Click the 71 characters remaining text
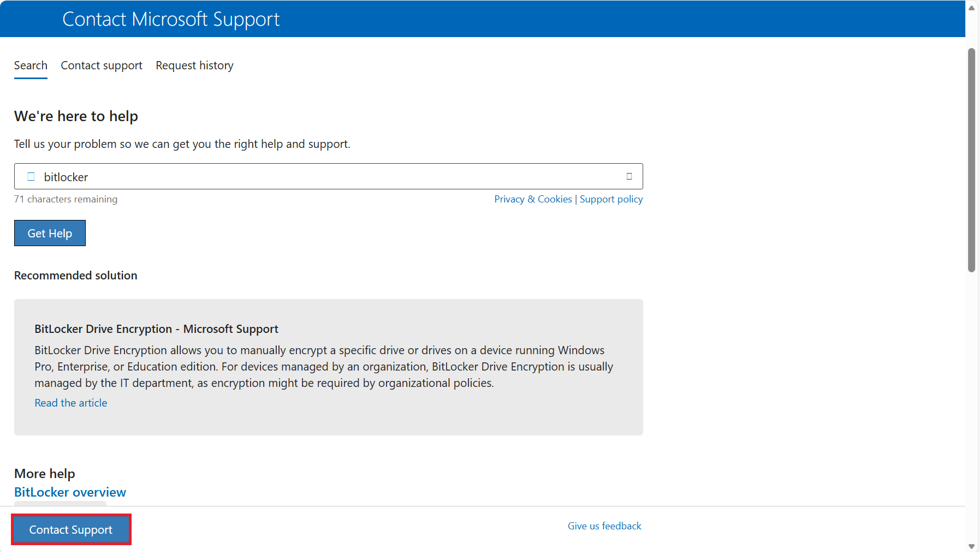The height and width of the screenshot is (555, 980). tap(66, 199)
